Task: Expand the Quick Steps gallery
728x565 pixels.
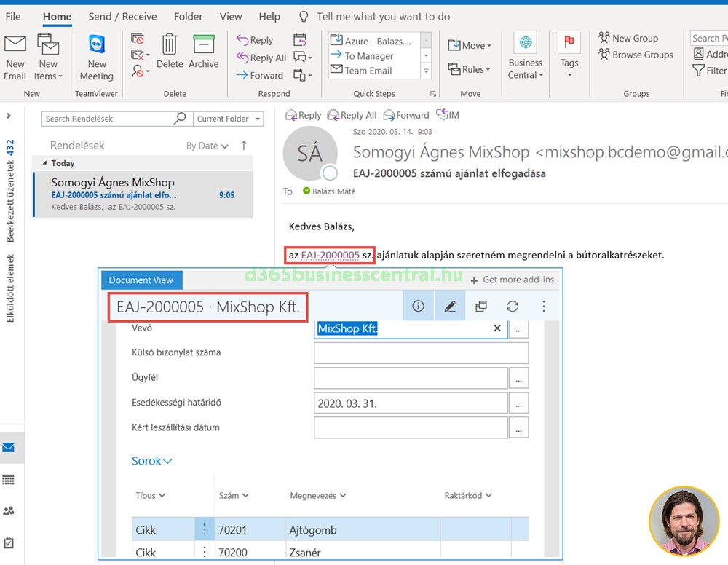Action: (x=426, y=71)
